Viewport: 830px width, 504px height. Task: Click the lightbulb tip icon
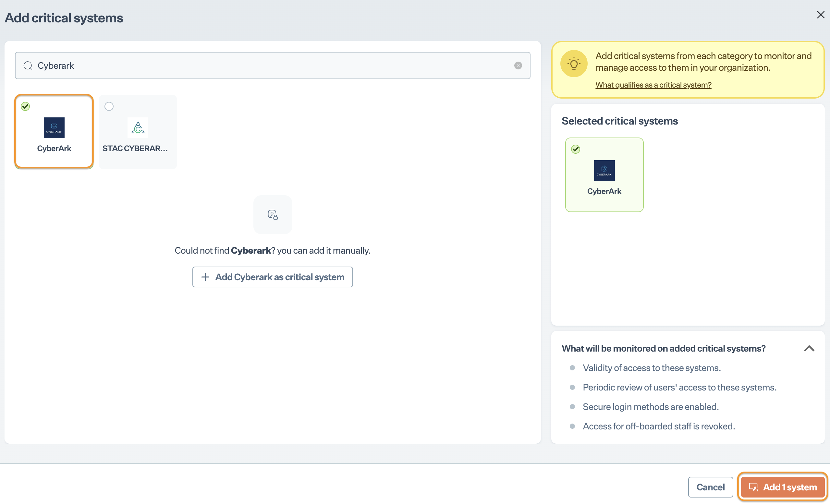point(574,64)
